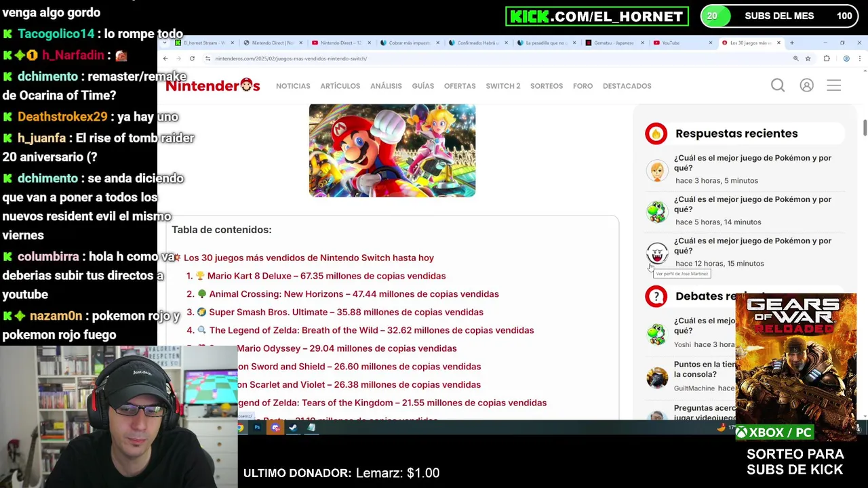Bookmark page with the star icon
Image resolution: width=868 pixels, height=488 pixels.
point(808,58)
